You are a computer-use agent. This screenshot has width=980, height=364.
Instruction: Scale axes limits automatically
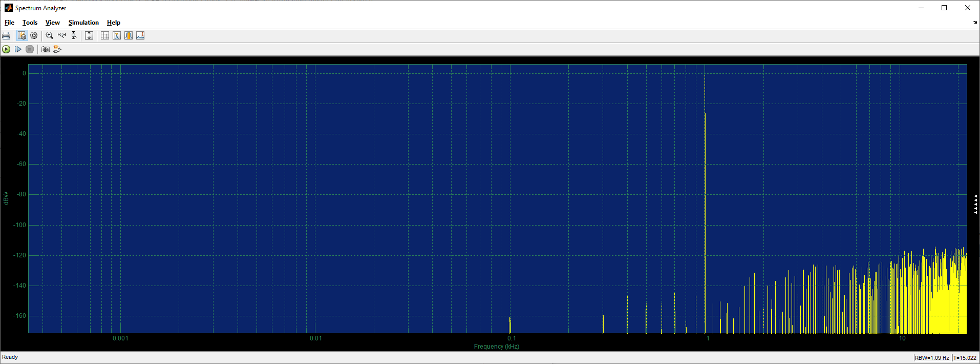click(89, 35)
